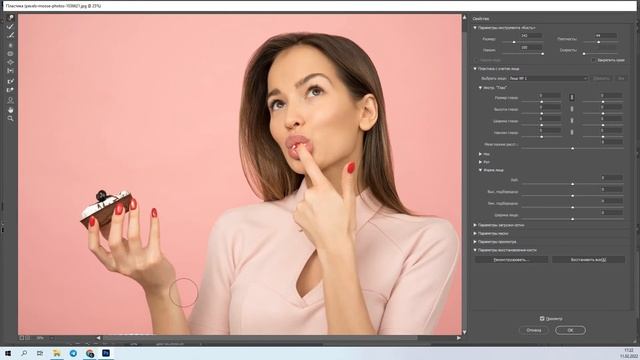Collapse the Brush Reconstruct Options section
640x360 pixels.
[x=475, y=250]
